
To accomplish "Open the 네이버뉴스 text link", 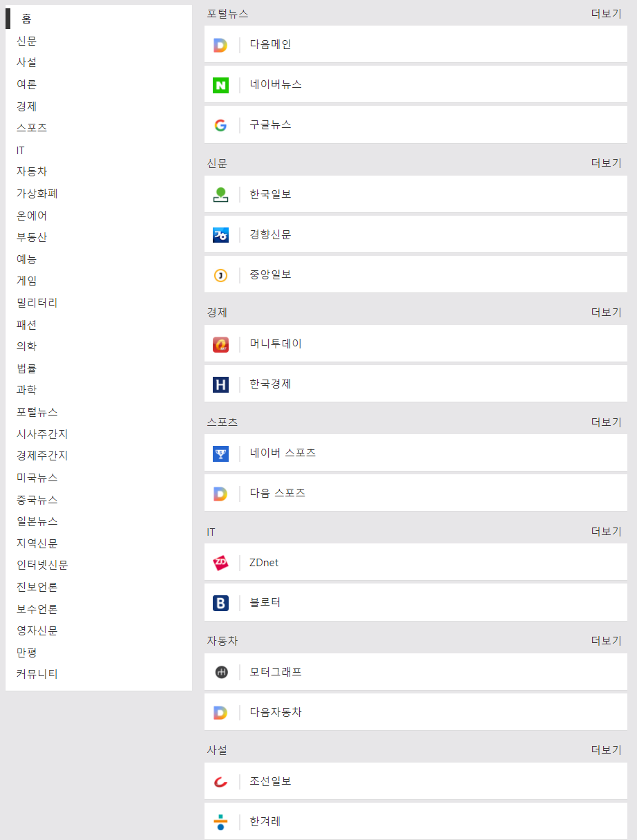I will [x=276, y=84].
